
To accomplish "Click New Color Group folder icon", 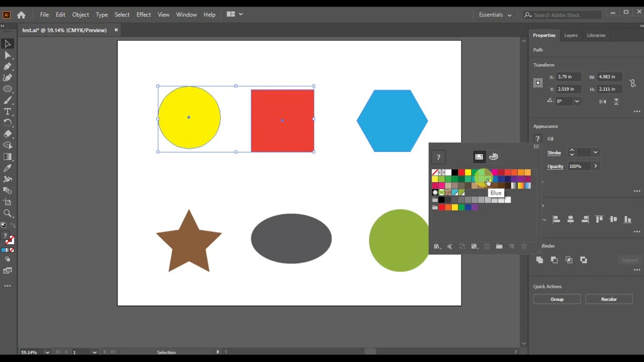I will [499, 246].
